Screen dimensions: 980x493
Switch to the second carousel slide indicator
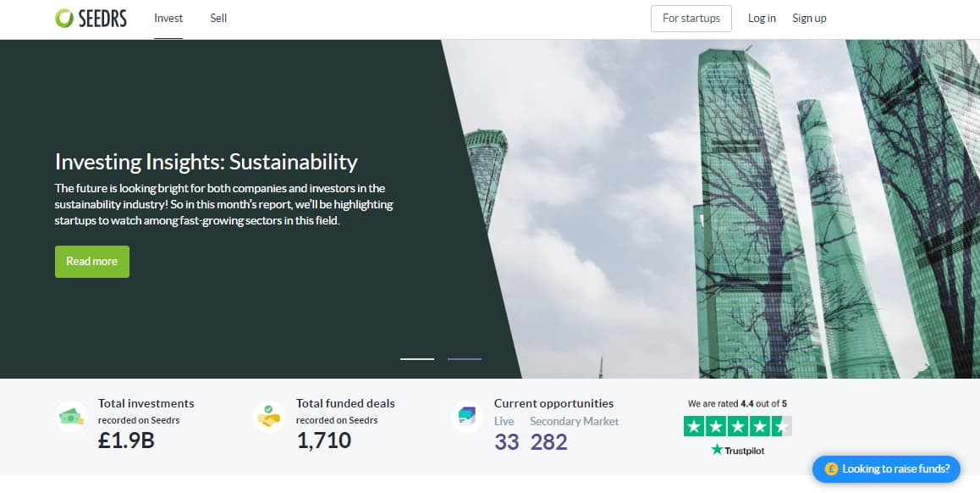coord(465,358)
